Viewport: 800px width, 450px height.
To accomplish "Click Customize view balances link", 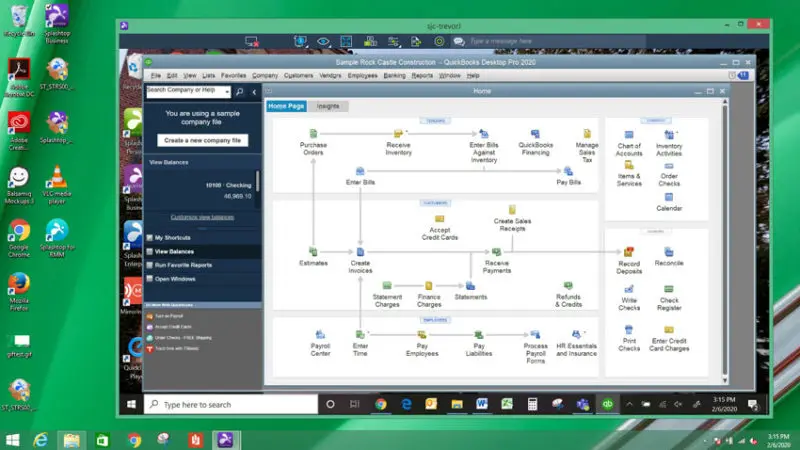I will (x=202, y=217).
